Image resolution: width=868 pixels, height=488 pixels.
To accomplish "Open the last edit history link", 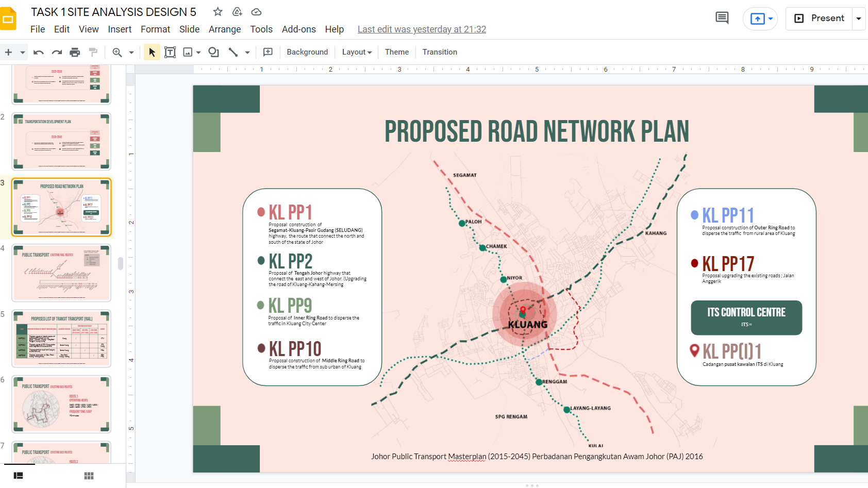I will 422,29.
